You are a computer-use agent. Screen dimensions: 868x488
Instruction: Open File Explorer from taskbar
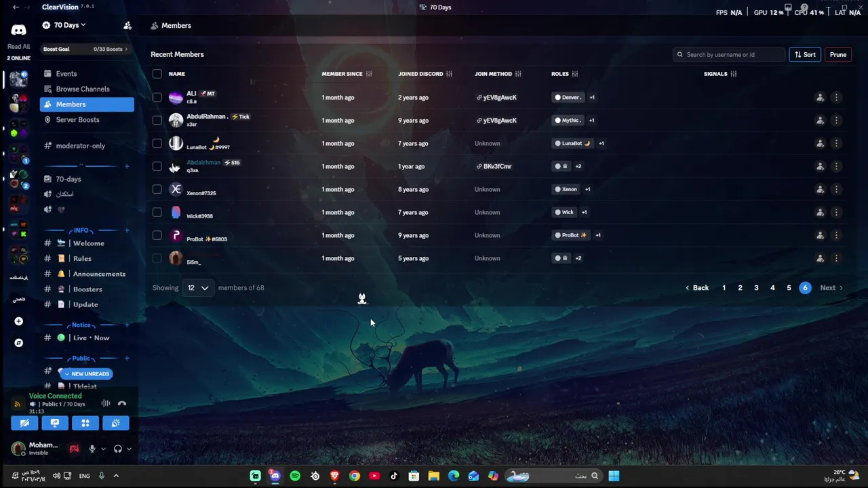click(x=433, y=476)
